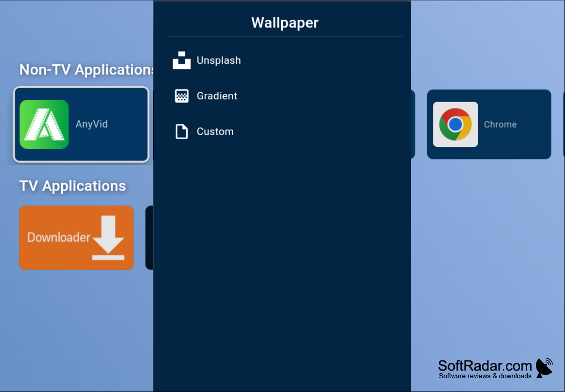This screenshot has width=565, height=392.
Task: Click the Downloader tile text
Action: tap(59, 237)
